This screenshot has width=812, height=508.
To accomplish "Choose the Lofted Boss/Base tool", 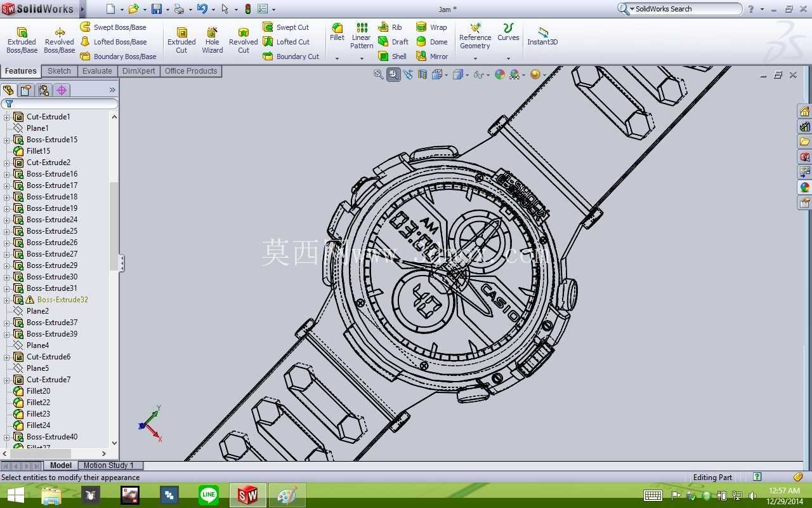I will [x=113, y=42].
